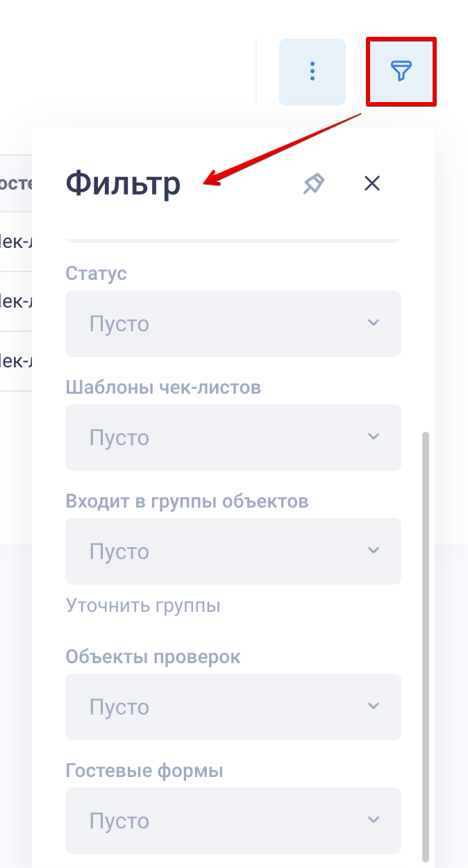Viewport: 468px width, 868px height.
Task: Select the first partially visible table row
Action: [15, 242]
